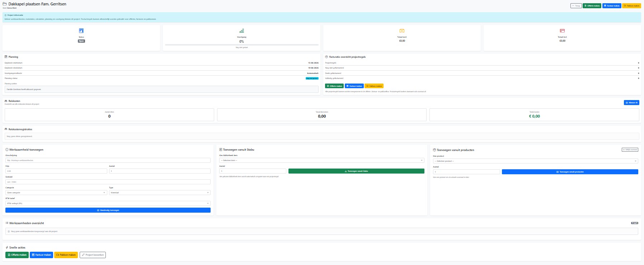Open Project bewerken

[x=93, y=255]
